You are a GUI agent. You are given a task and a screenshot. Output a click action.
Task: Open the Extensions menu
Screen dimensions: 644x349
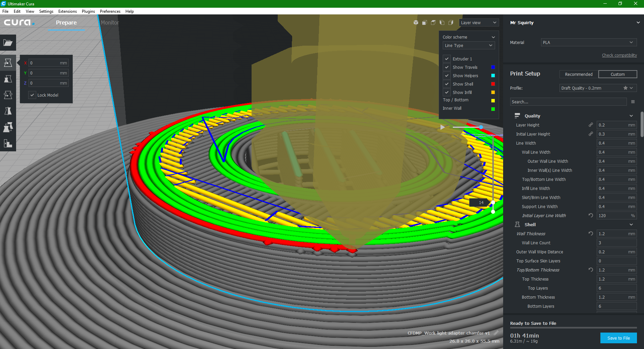[x=67, y=11]
